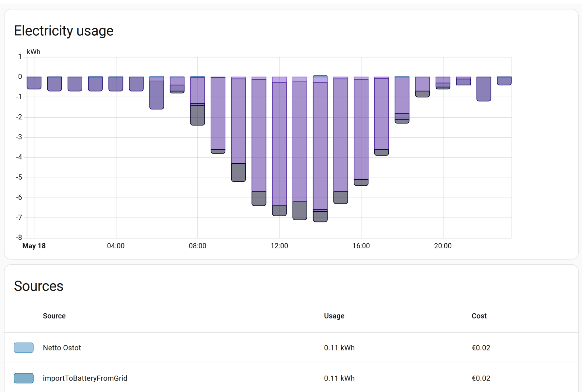Click the Electricity usage card title
Viewport: 582px width, 392px height.
(x=64, y=31)
